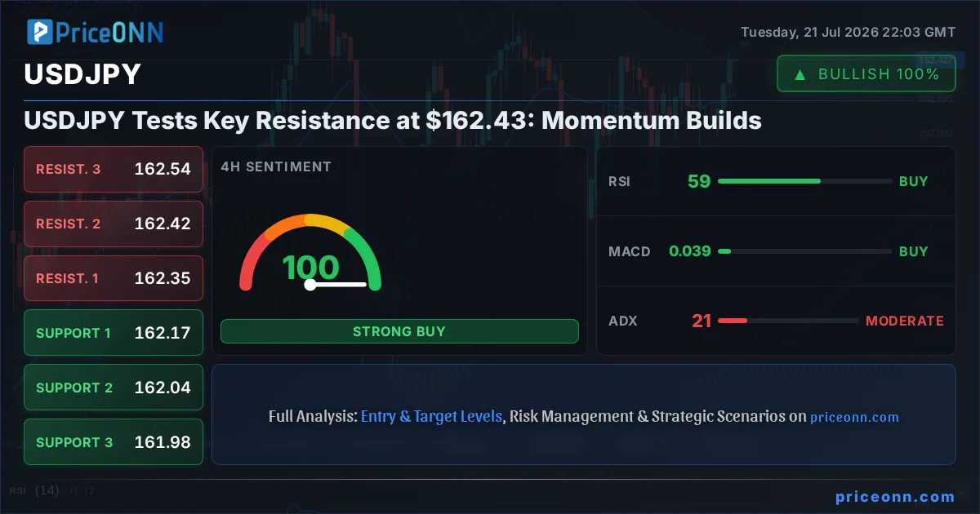
Task: Click the bullish up-arrow triangle icon
Action: point(800,74)
